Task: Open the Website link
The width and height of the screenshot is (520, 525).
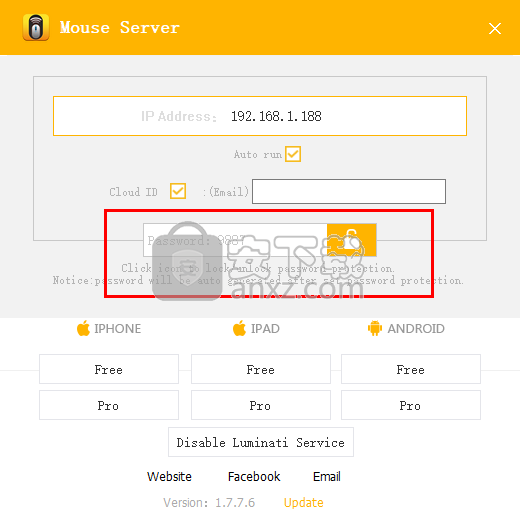Action: [169, 476]
